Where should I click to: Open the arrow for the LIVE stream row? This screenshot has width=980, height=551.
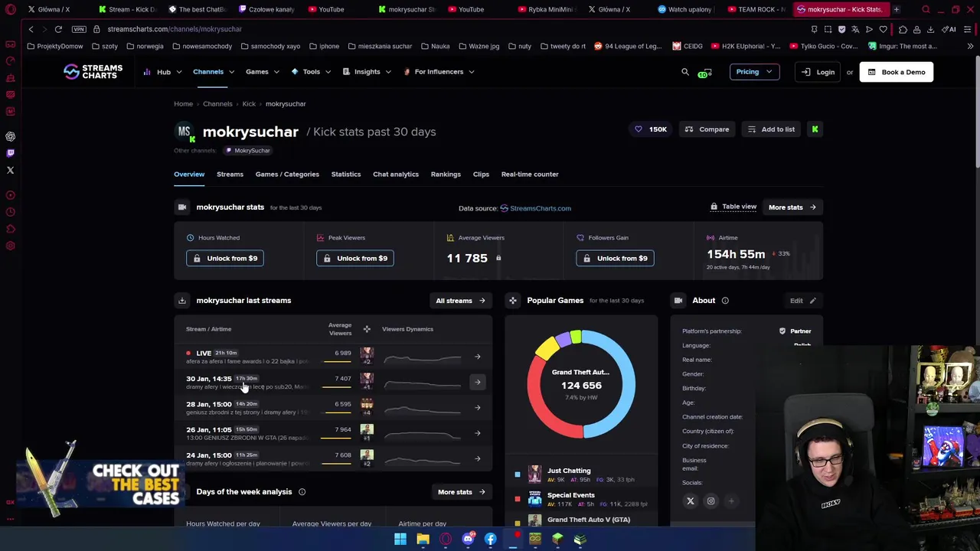coord(477,357)
